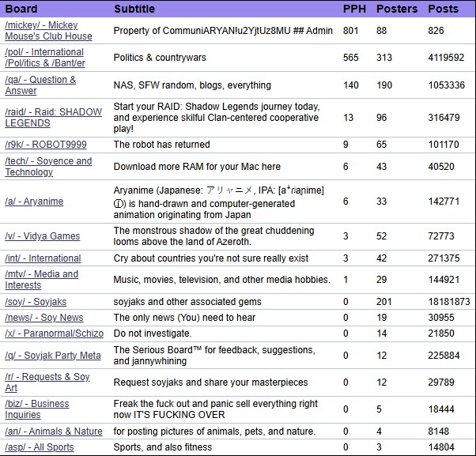Click post count 1053336 for /qa/

pyautogui.click(x=446, y=85)
